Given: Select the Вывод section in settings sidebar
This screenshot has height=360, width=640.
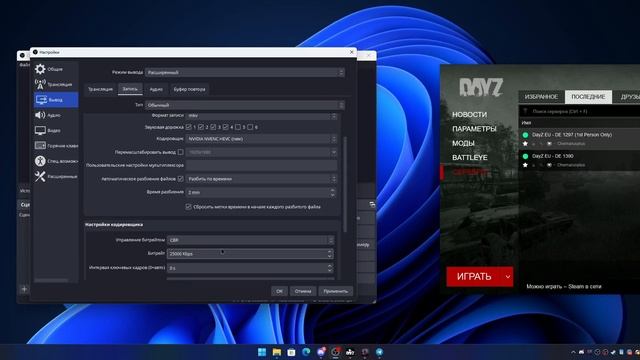Looking at the screenshot, I should coord(56,100).
